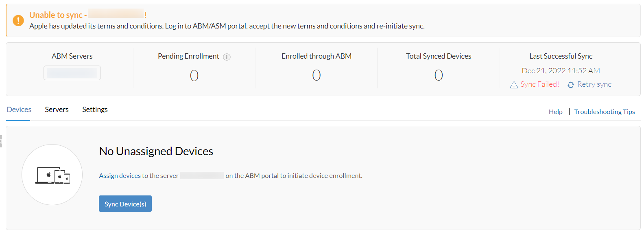Click the sidebar collapse handle on left edge
The width and height of the screenshot is (644, 239).
coord(1,141)
